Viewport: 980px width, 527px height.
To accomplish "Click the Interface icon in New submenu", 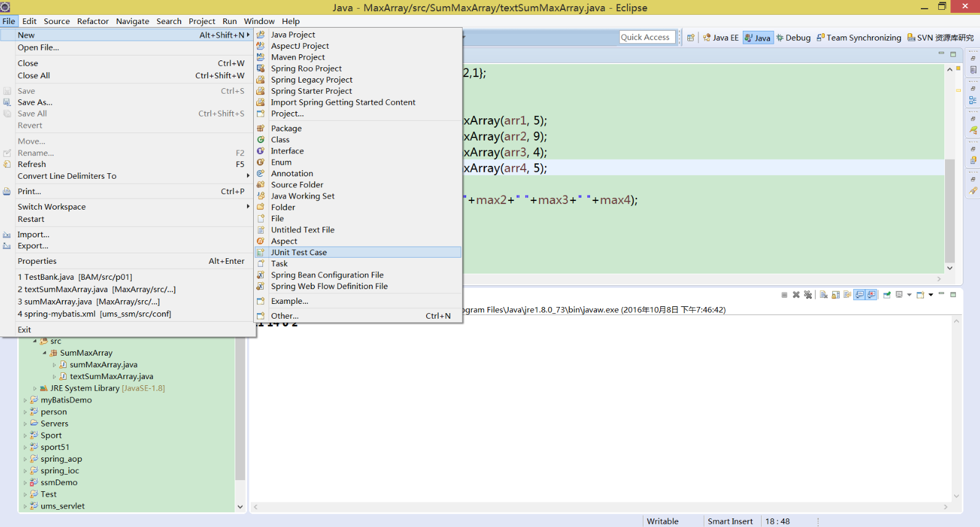I will click(261, 151).
